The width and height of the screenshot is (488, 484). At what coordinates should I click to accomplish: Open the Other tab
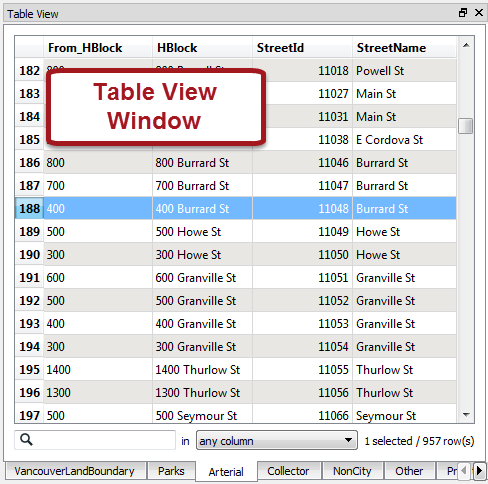point(409,471)
